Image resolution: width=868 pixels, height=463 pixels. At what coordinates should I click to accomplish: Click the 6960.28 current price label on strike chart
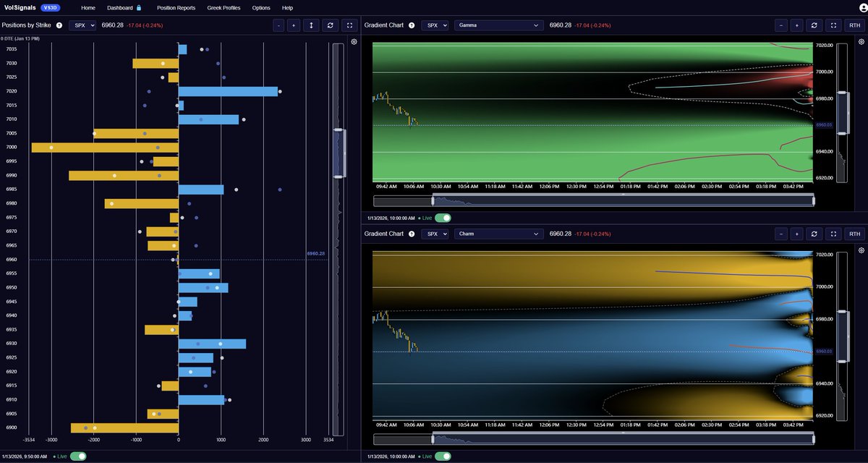tap(316, 254)
